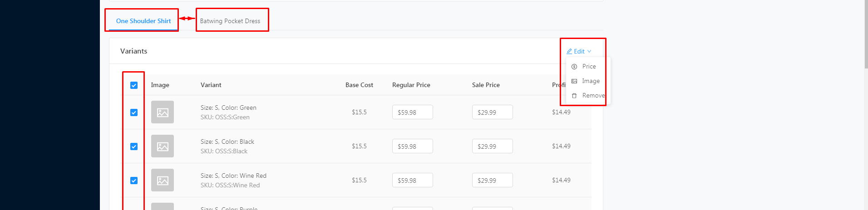Edit sale price of Black variant
The width and height of the screenshot is (868, 210).
pyautogui.click(x=492, y=146)
